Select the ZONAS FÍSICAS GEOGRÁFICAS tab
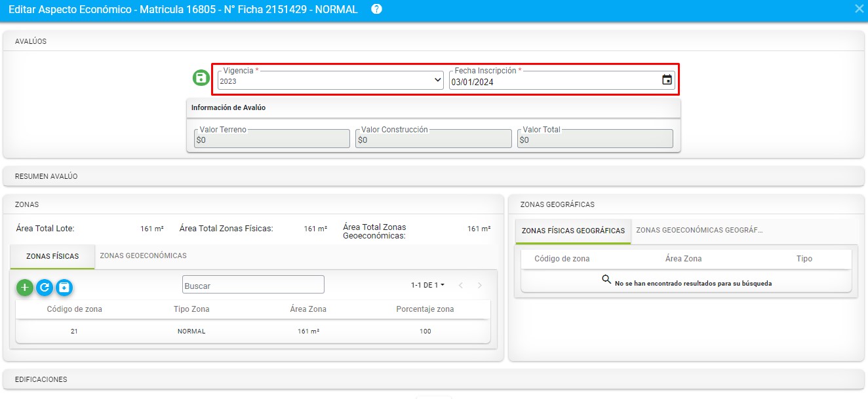 pos(573,231)
